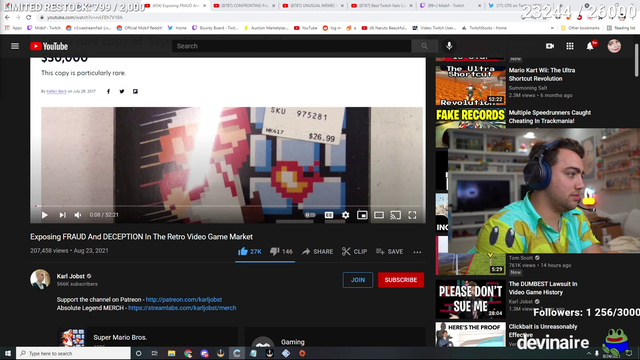Image resolution: width=640 pixels, height=360 pixels.
Task: Like the video with thumbs up
Action: tap(249, 251)
